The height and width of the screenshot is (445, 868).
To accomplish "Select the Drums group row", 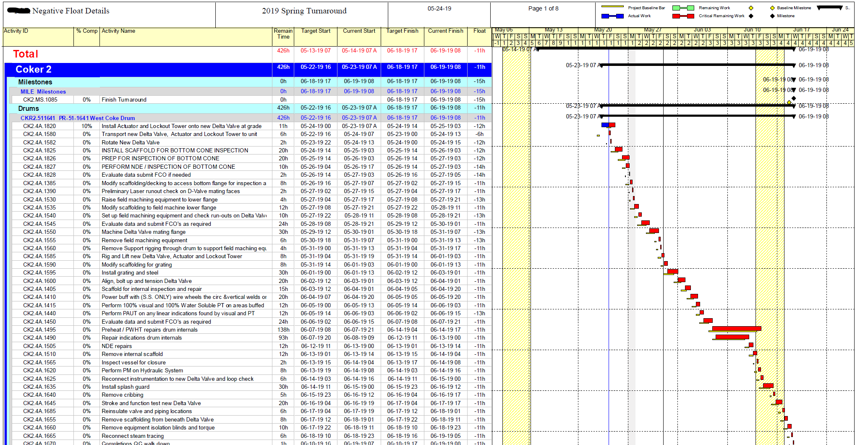I will pos(29,108).
